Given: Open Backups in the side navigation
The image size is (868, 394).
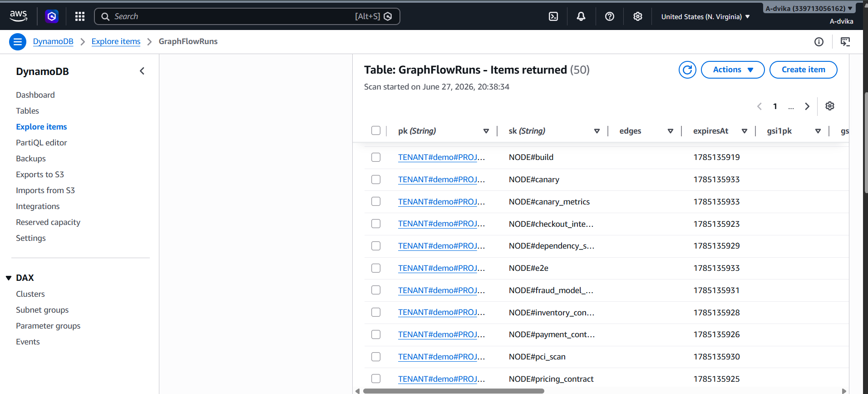Looking at the screenshot, I should (31, 159).
